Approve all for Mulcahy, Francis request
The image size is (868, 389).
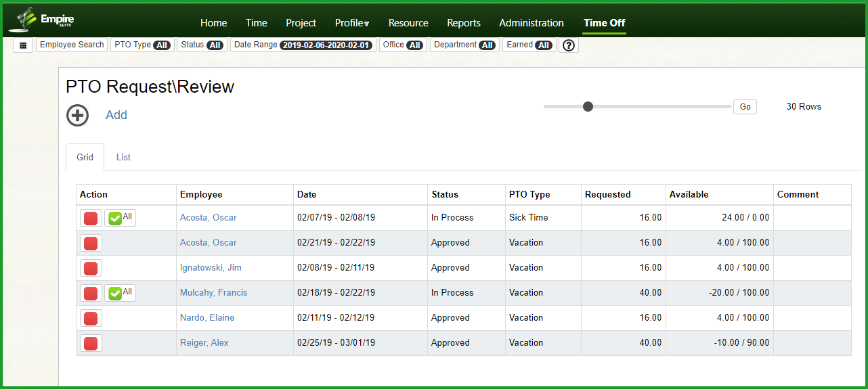121,293
